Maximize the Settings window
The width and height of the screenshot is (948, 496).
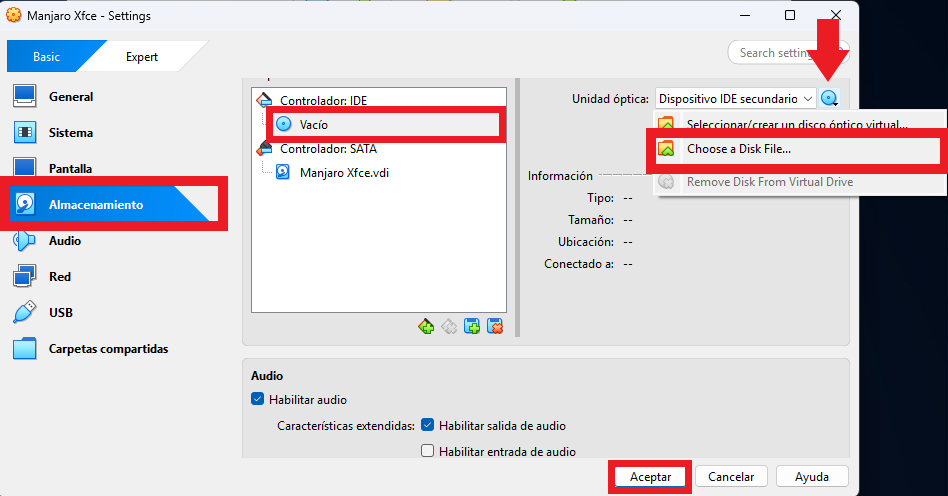coord(790,15)
